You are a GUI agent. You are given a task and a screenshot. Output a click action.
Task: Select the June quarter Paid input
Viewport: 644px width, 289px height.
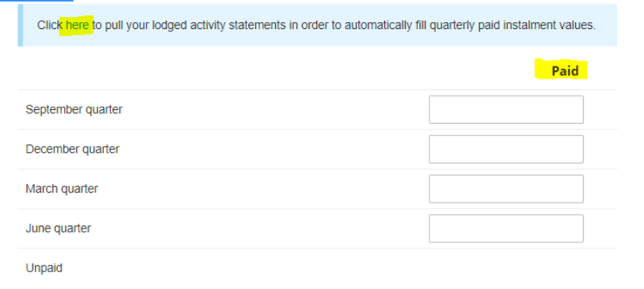[x=506, y=228]
